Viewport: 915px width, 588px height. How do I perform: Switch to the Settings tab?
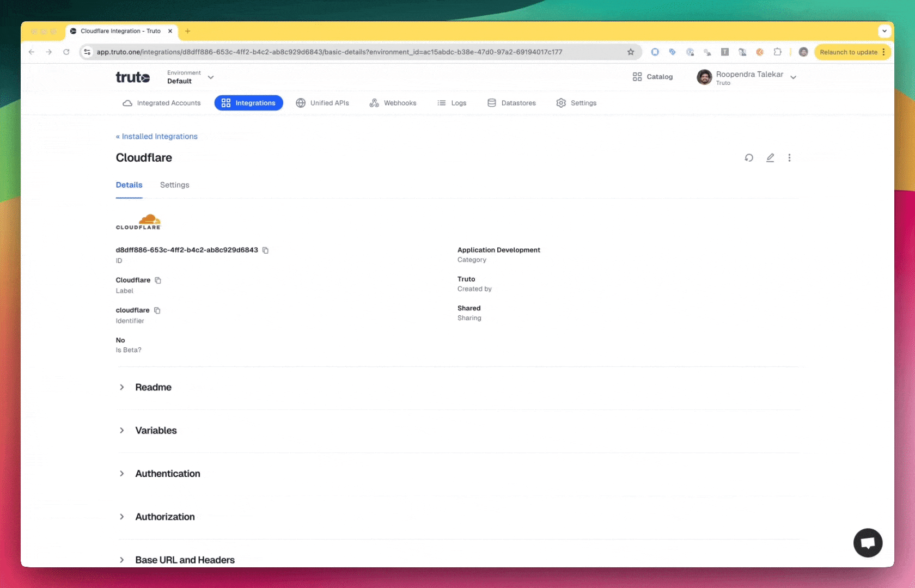pyautogui.click(x=174, y=185)
